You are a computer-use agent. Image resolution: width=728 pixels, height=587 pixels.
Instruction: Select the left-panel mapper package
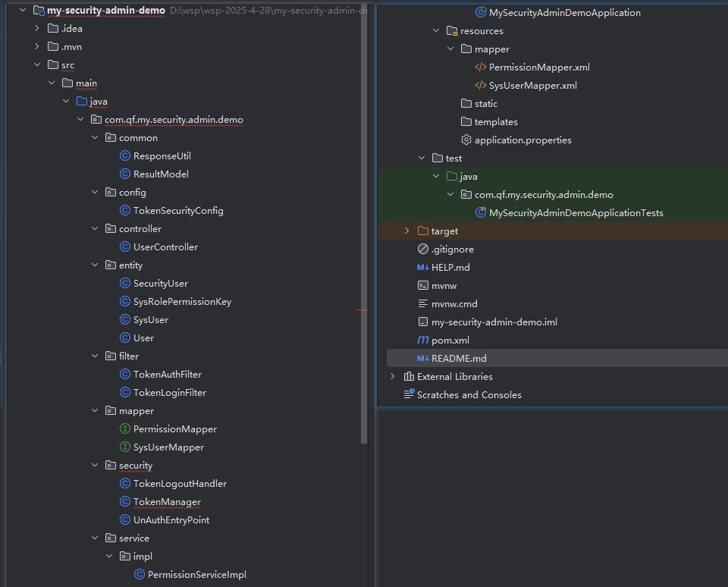pos(136,410)
